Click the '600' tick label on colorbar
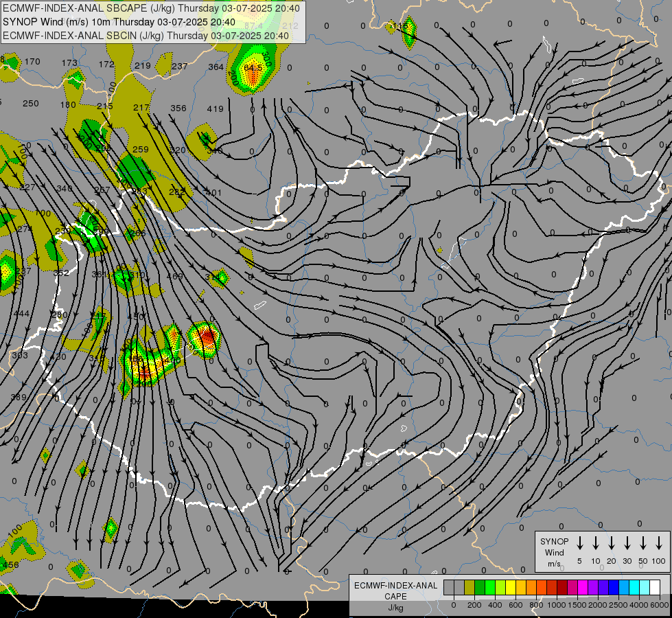672x618 pixels. pos(515,605)
